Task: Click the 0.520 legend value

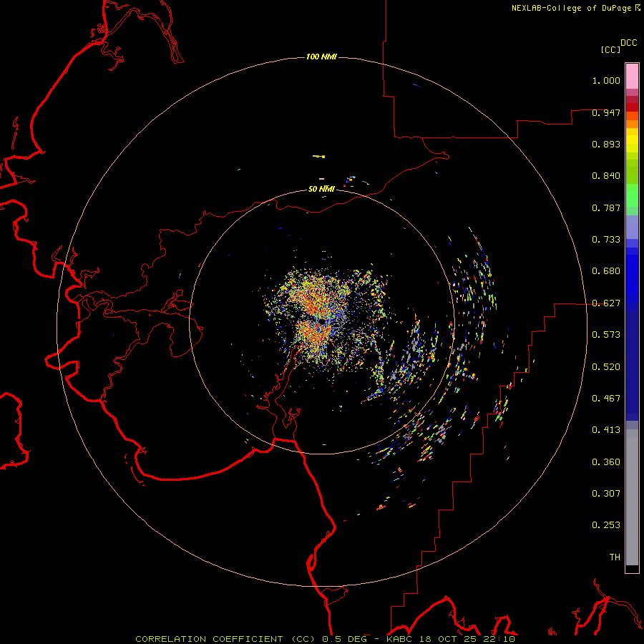Action: pyautogui.click(x=606, y=367)
